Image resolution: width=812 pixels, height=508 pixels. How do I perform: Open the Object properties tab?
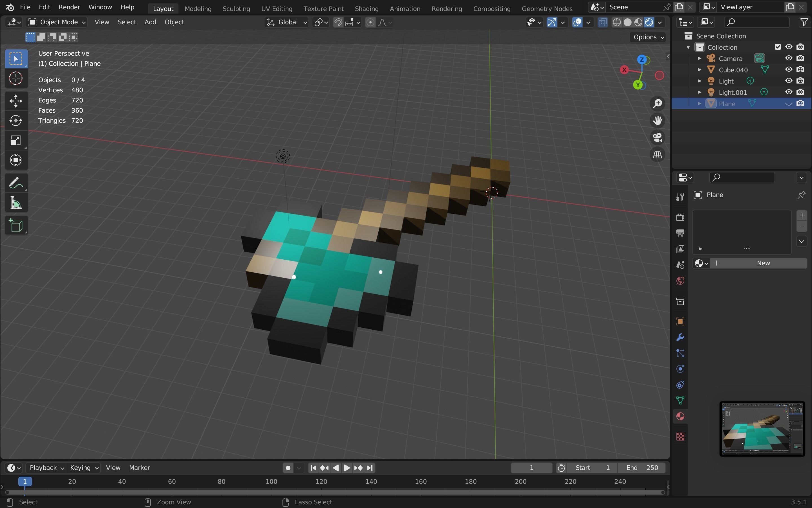click(680, 321)
